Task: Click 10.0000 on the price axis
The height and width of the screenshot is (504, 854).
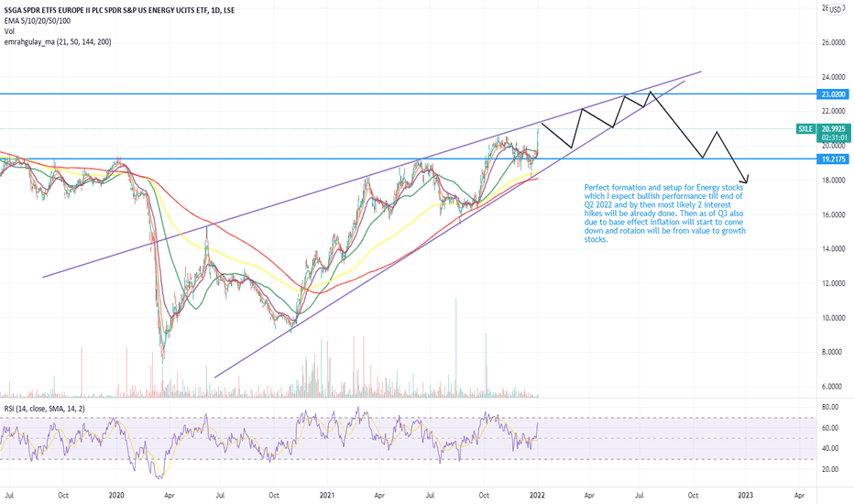Action: 833,318
